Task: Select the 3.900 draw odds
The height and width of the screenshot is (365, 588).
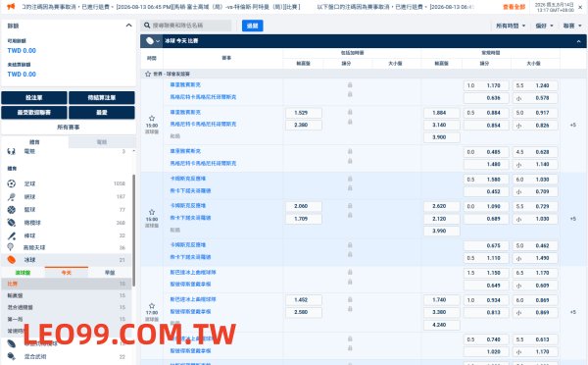Action: click(x=441, y=137)
